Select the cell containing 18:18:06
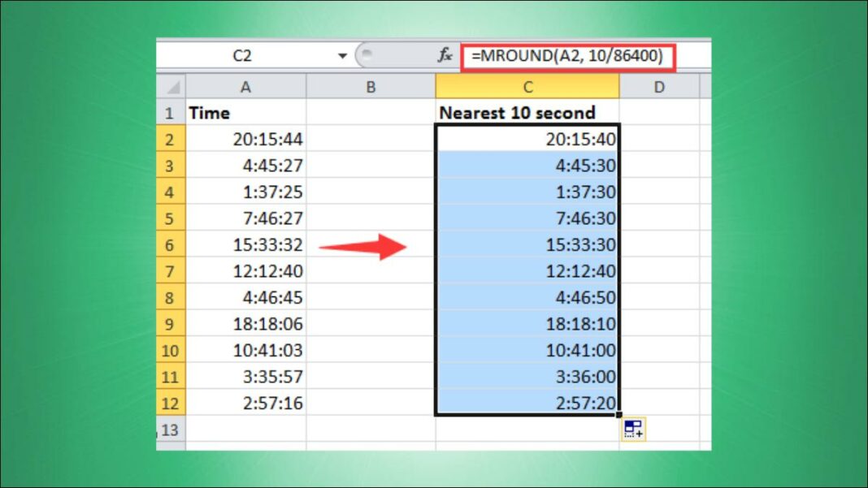 pos(245,324)
